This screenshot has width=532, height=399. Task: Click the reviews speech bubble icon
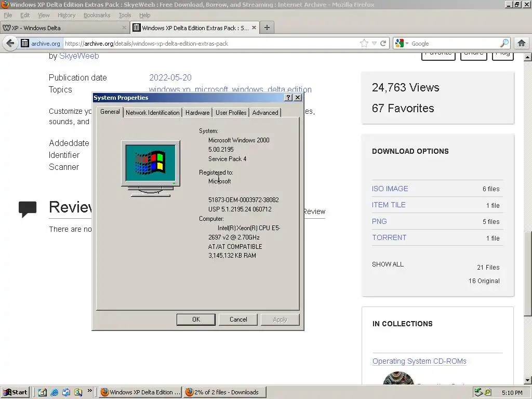click(x=28, y=209)
